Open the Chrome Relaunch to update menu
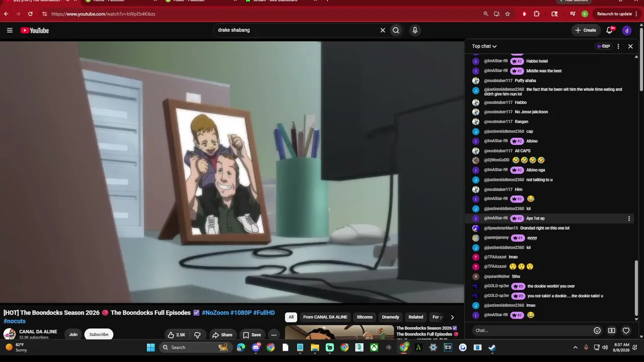 (x=617, y=14)
